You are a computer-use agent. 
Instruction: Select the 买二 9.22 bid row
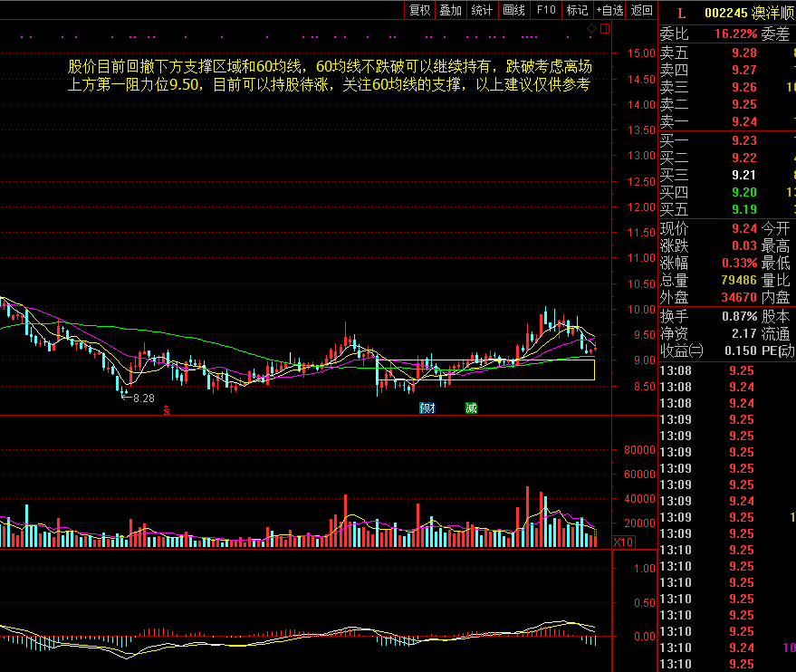pyautogui.click(x=727, y=158)
